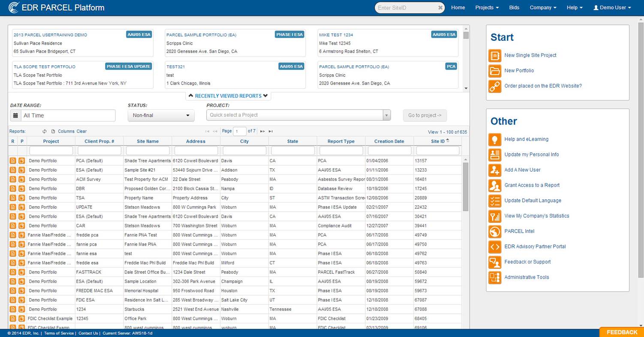Click the Update my Personal Info icon
644x337 pixels.
click(x=495, y=155)
